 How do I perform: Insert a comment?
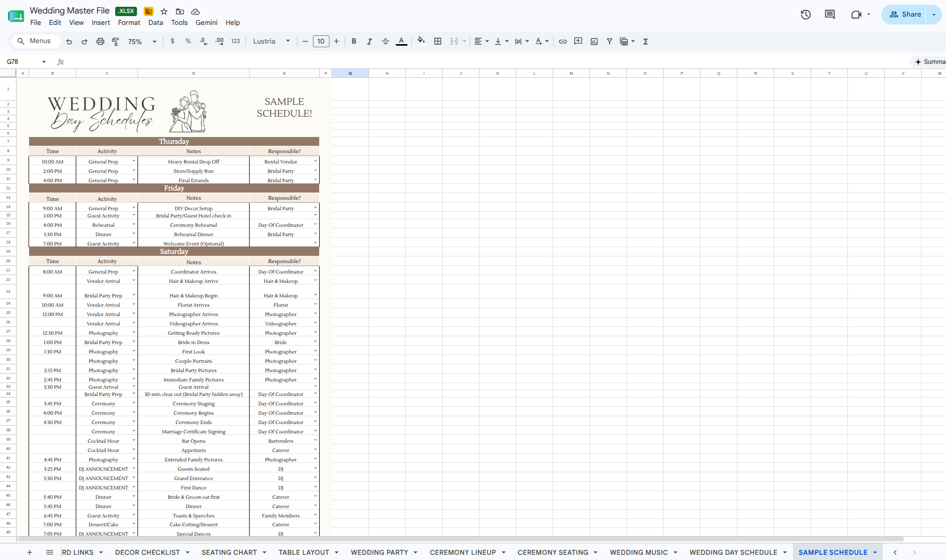point(578,42)
